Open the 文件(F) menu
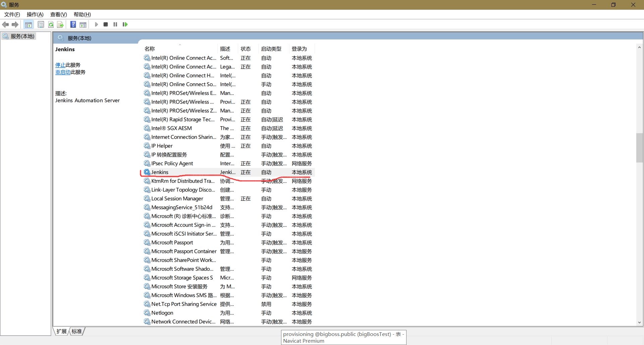 tap(12, 14)
